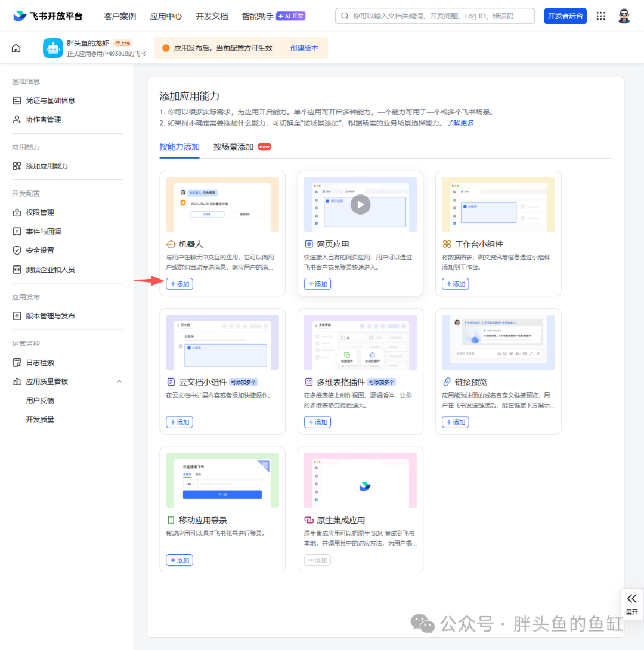Click the 安全设置 shield icon
This screenshot has height=650, width=644.
17,250
